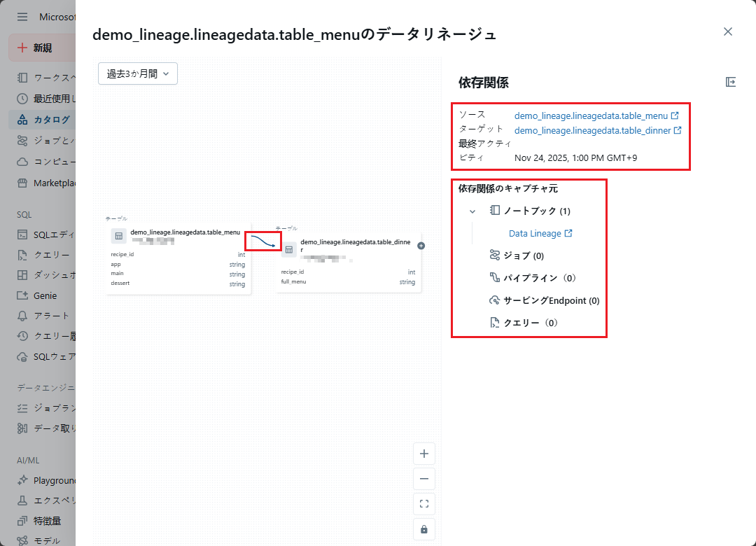
Task: Collapse the dependencies side panel
Action: (731, 82)
